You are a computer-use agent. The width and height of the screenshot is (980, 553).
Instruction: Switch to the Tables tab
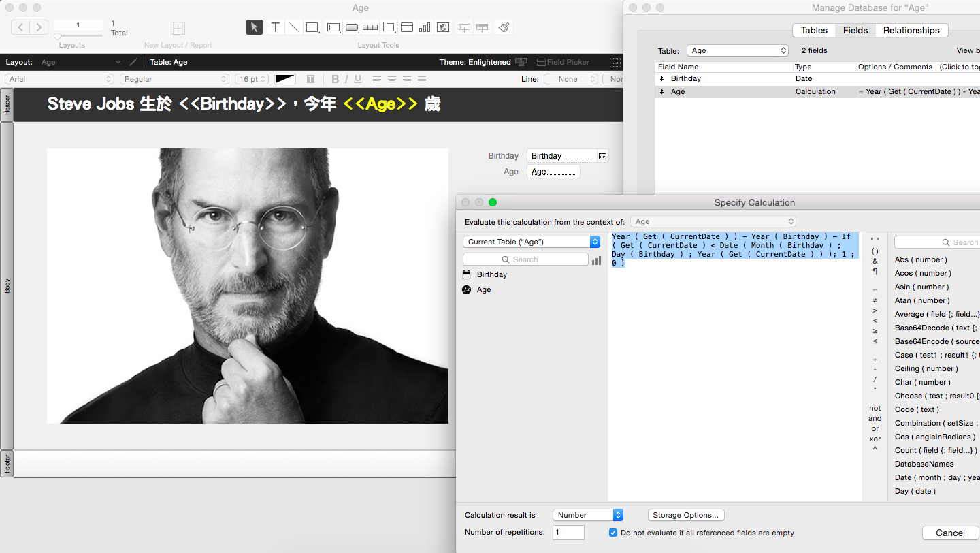tap(814, 30)
